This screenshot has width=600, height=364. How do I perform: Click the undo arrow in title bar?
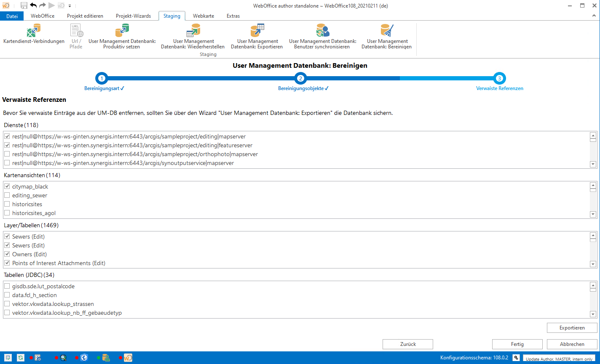(x=33, y=5)
